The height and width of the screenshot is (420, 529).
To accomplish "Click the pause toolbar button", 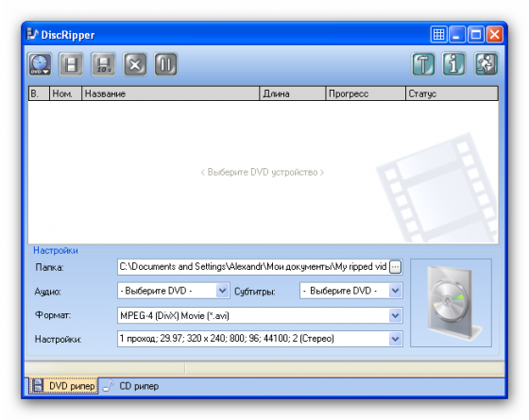I will click(165, 64).
